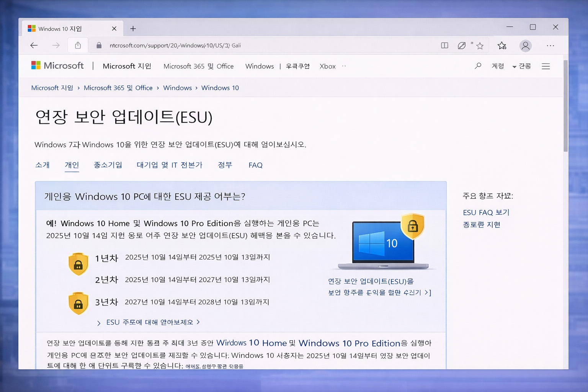
Task: Click the leaf-shaped icon in address bar
Action: pos(462,46)
